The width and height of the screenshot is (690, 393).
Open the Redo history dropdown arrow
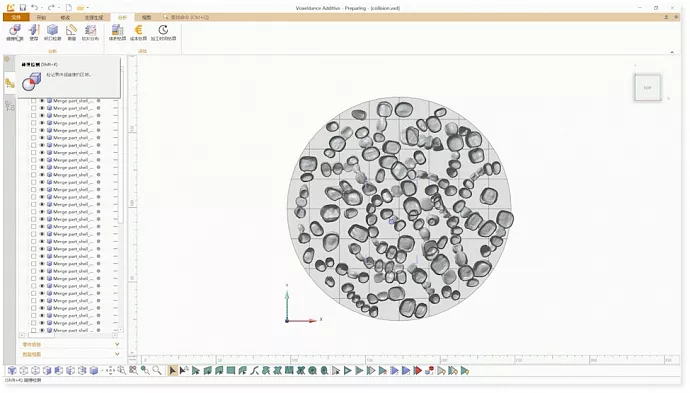(x=59, y=8)
